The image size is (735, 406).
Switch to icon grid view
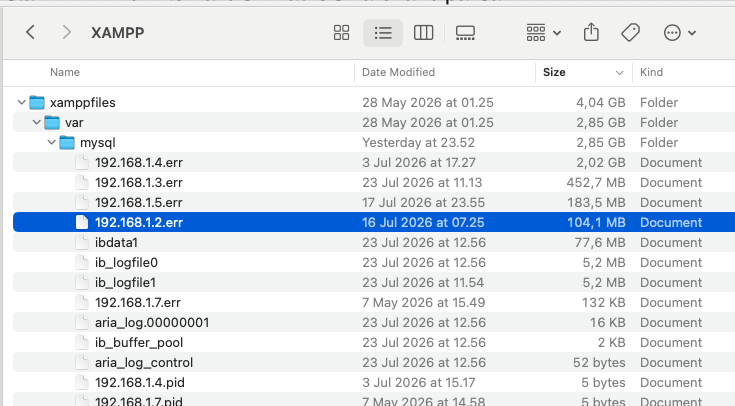[x=341, y=33]
